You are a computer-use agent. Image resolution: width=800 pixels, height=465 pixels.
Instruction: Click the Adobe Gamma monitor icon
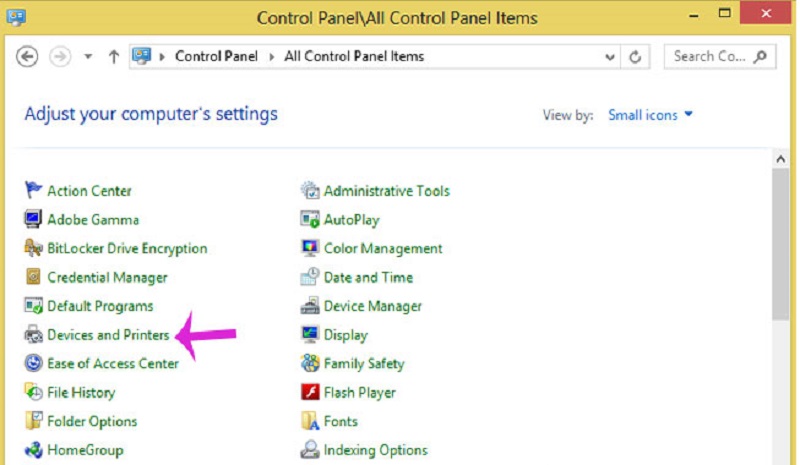33,219
